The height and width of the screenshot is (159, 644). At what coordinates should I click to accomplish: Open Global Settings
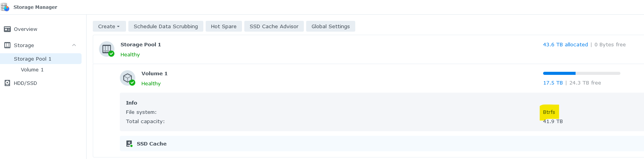[331, 26]
